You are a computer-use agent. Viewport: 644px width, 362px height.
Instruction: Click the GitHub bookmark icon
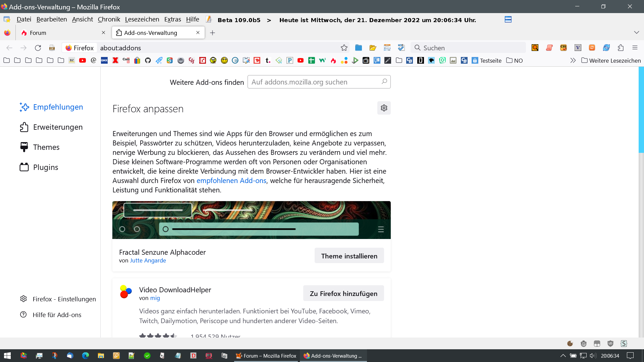coord(148,61)
